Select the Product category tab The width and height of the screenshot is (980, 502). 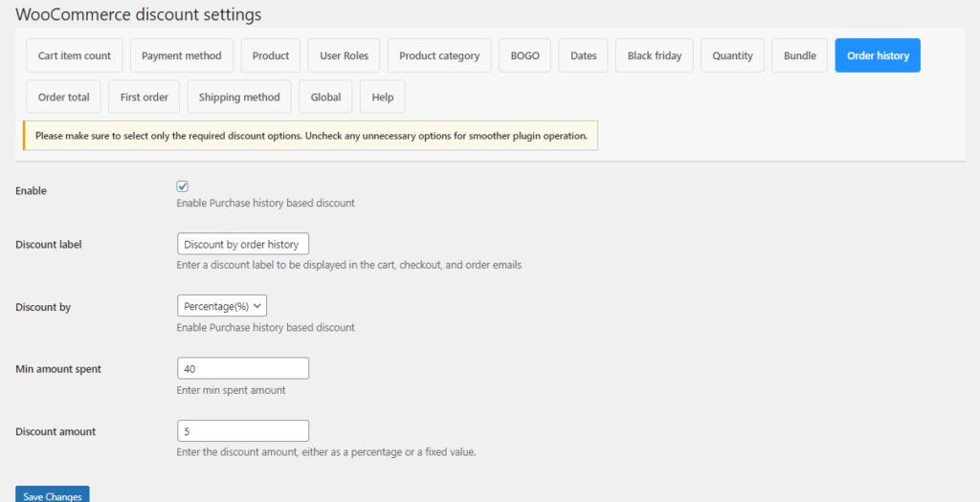439,55
